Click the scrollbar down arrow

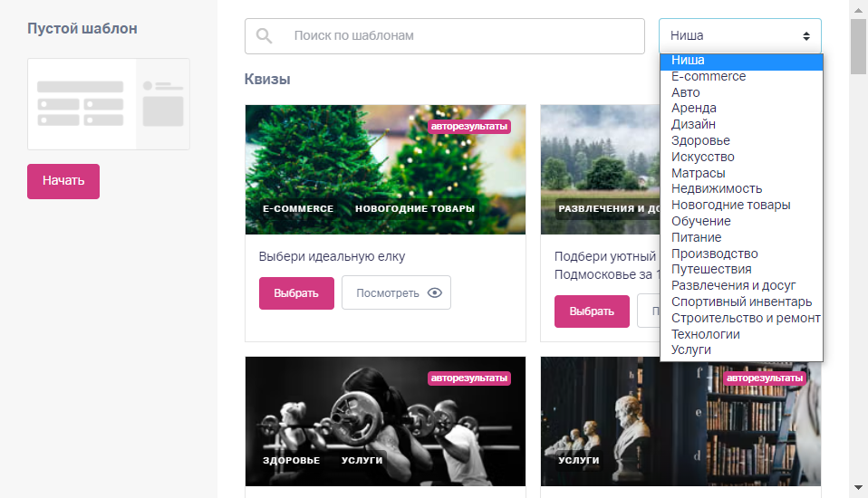(859, 487)
